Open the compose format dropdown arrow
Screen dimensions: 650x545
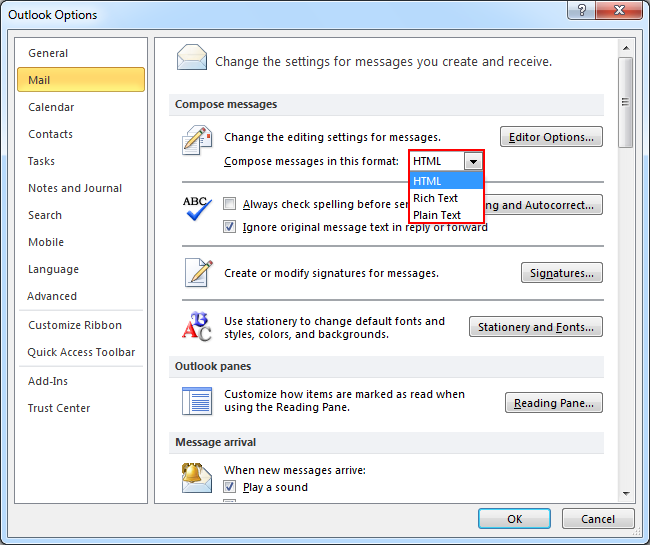click(x=473, y=161)
